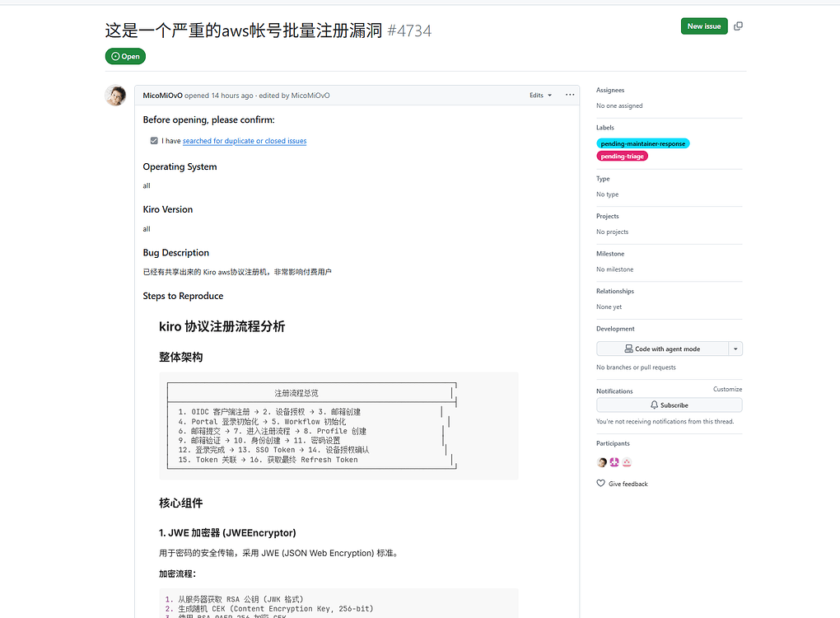Image resolution: width=840 pixels, height=618 pixels.
Task: Click the Labels sidebar heading
Action: tap(604, 128)
